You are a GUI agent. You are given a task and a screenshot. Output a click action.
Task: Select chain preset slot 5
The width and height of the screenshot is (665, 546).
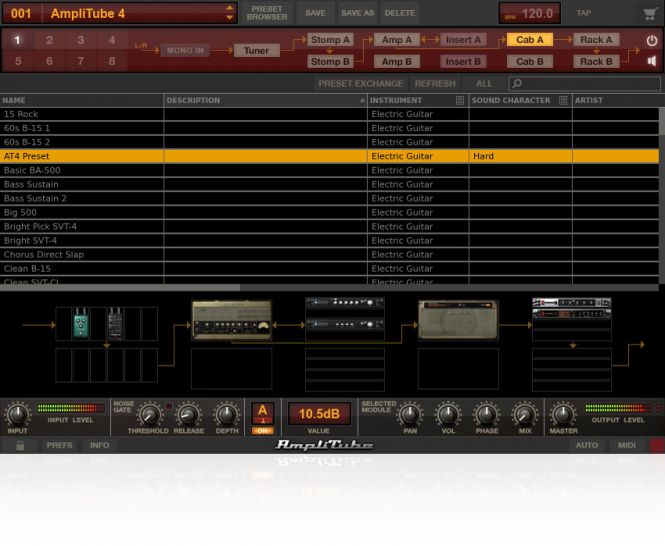pyautogui.click(x=18, y=62)
